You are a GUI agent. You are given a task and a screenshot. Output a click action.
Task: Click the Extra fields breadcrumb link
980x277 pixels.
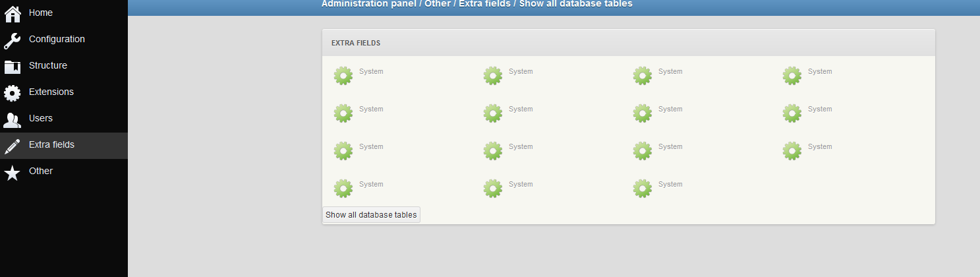coord(484,4)
